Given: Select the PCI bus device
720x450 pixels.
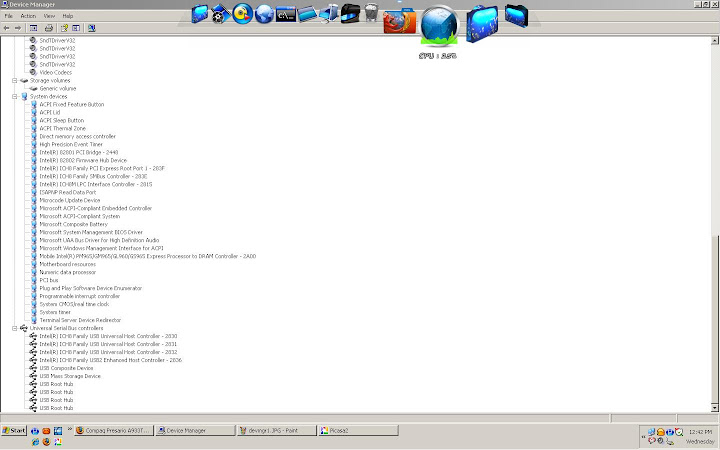Looking at the screenshot, I should [49, 280].
